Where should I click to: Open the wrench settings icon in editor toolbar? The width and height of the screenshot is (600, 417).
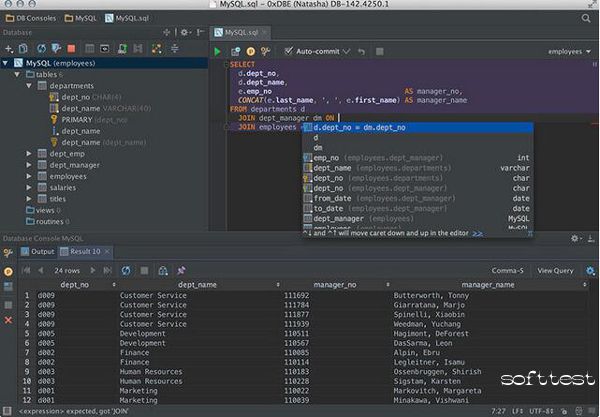(x=265, y=51)
